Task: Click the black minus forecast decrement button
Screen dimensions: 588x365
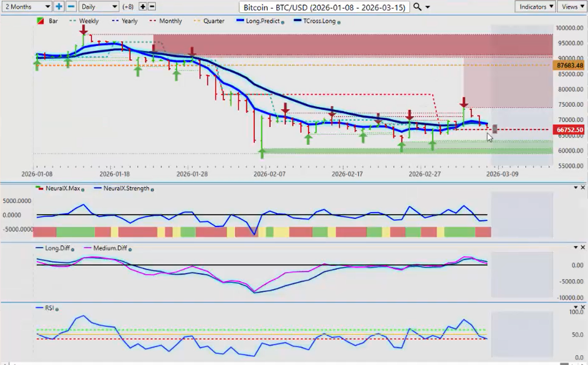Action: coord(152,6)
